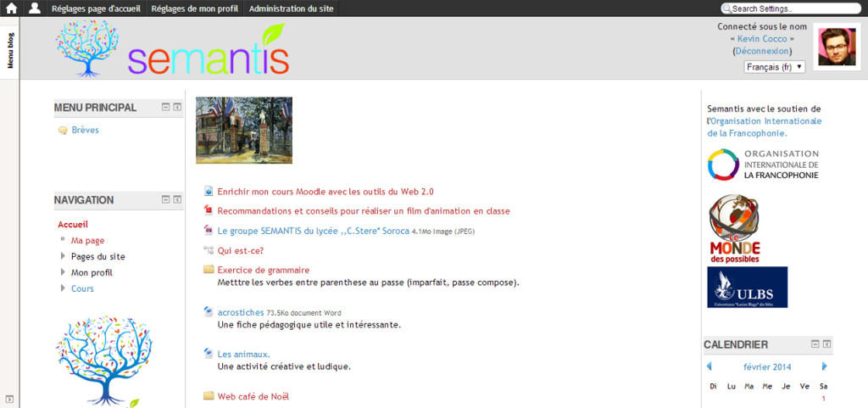The image size is (868, 408).
Task: Click PDF icon beside Recommandations et conseils
Action: 209,210
